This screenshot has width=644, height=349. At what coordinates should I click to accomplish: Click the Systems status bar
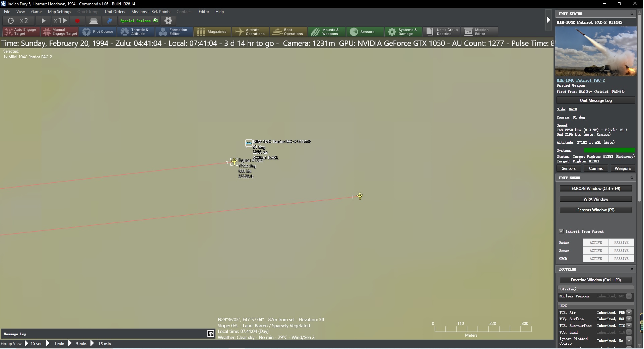(x=610, y=150)
